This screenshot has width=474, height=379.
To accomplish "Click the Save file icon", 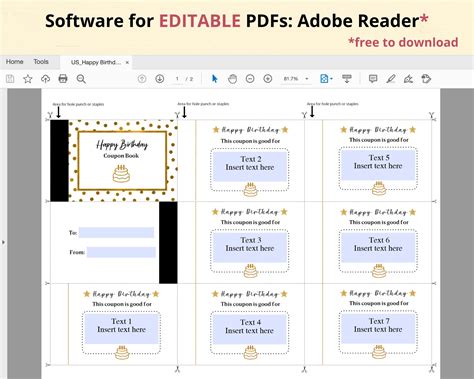I will 10,79.
